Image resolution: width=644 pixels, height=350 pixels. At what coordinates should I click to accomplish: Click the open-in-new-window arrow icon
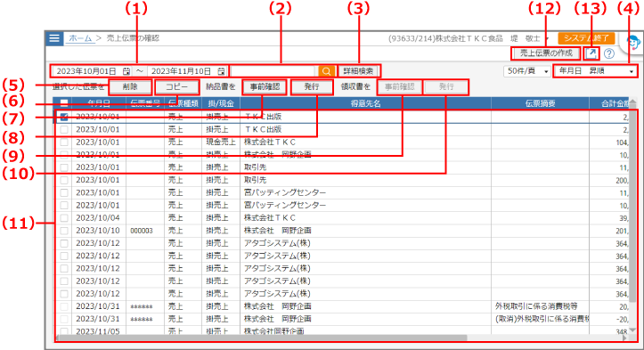click(x=591, y=53)
